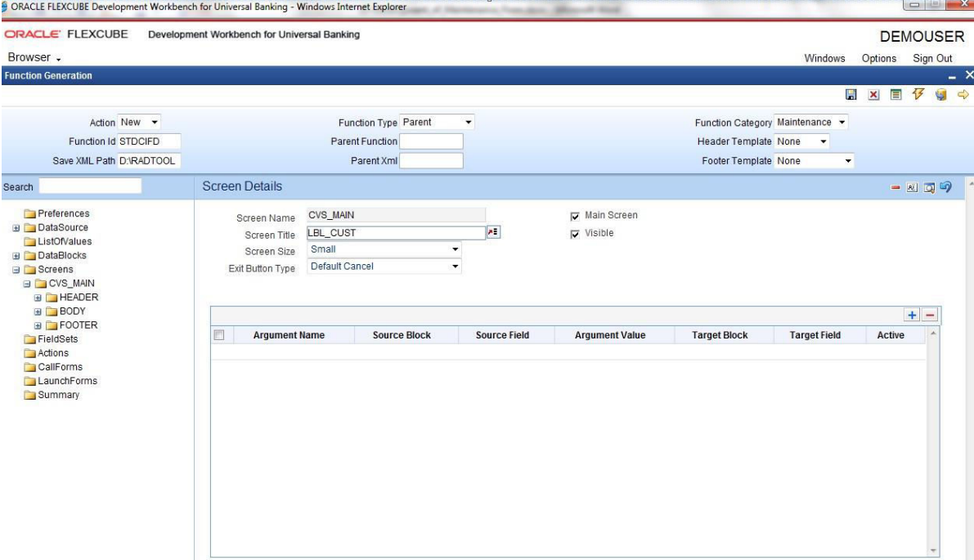Click in the tree Search input field
This screenshot has width=974, height=560.
point(90,186)
